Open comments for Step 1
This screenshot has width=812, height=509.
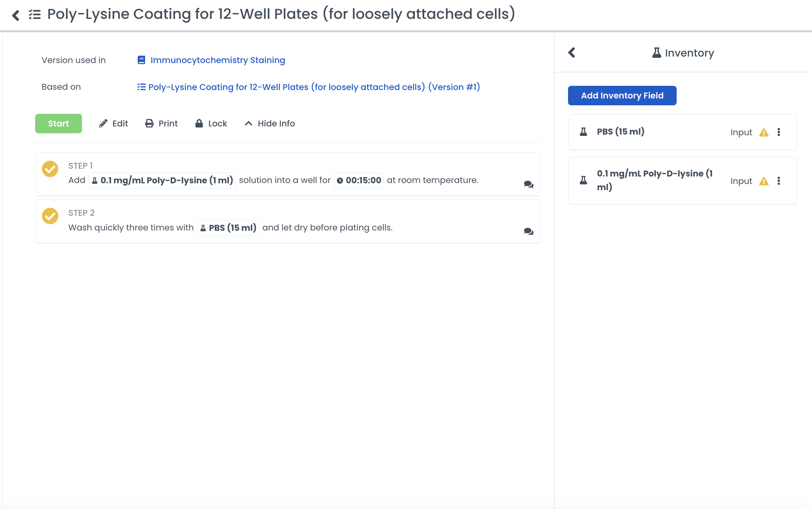pos(528,184)
